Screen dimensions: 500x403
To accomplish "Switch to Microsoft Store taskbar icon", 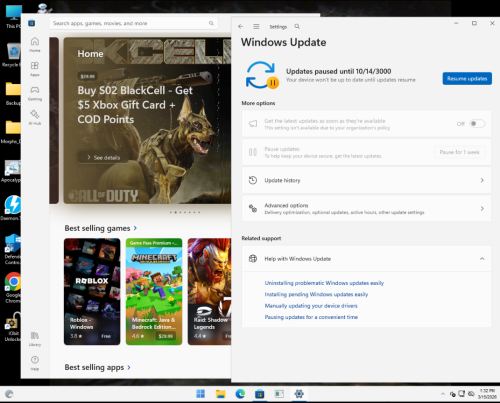I will coord(260,394).
